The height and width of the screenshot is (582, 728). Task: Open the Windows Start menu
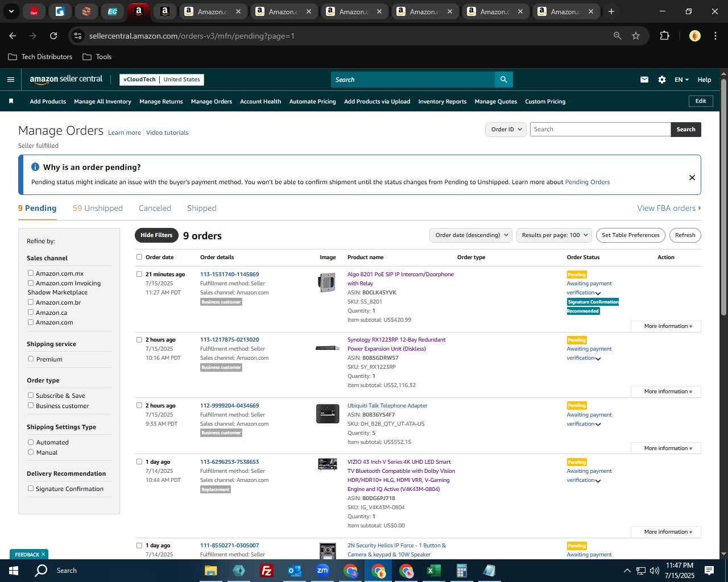14,571
